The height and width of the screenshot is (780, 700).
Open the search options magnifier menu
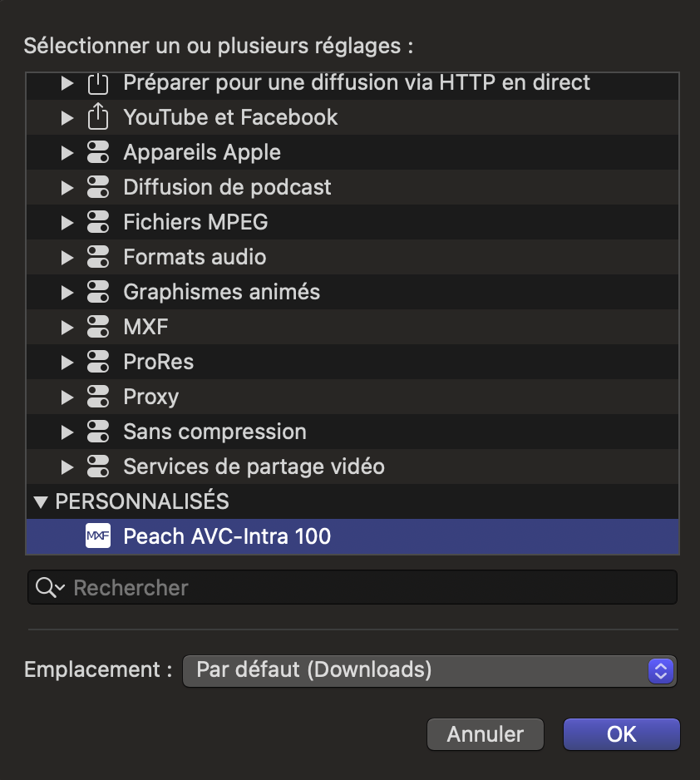click(50, 587)
